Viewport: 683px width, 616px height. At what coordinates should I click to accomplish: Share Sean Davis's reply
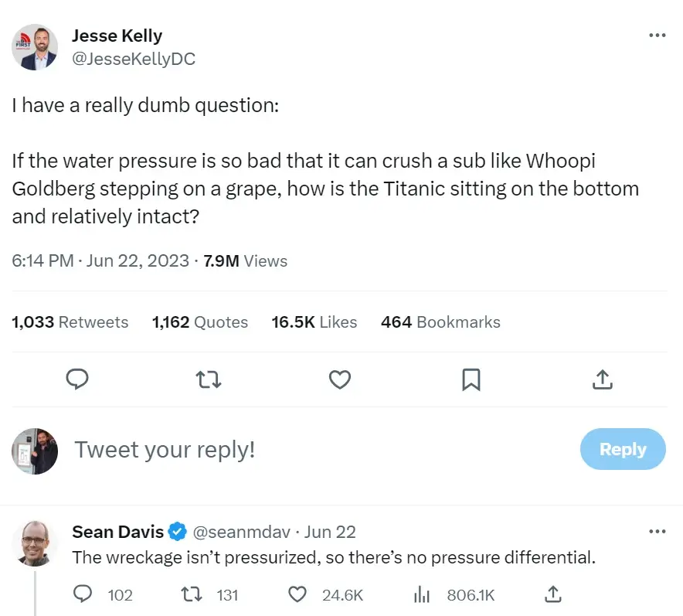click(x=552, y=594)
